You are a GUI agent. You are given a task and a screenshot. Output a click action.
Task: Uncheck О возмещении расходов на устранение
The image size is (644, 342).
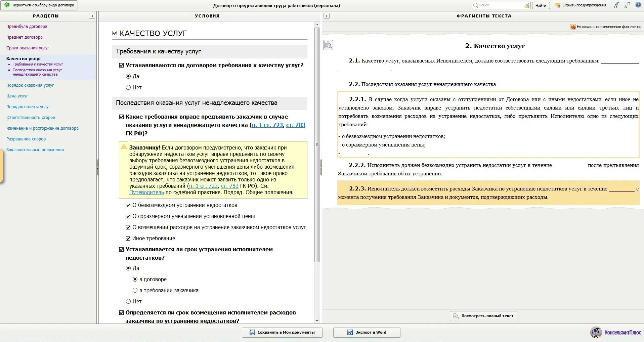(128, 227)
